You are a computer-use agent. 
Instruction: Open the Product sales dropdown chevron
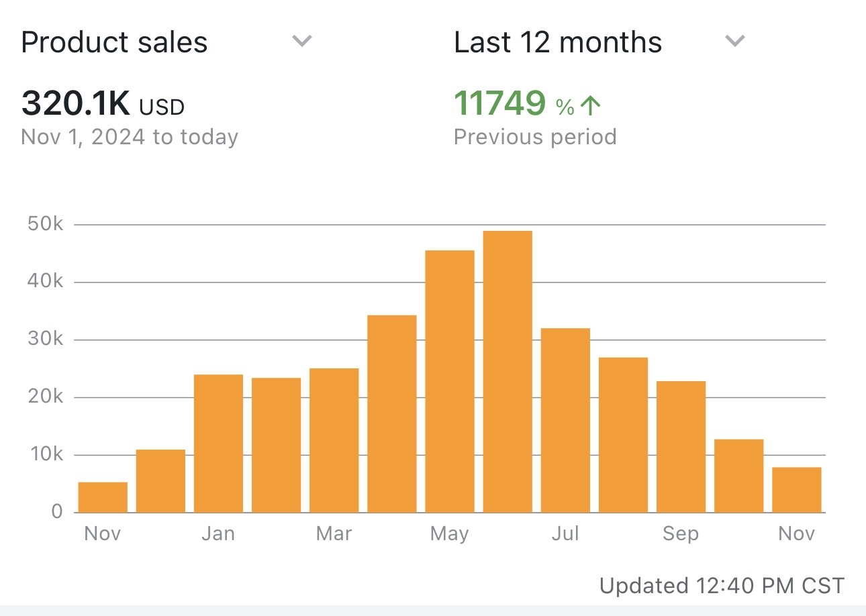click(302, 42)
